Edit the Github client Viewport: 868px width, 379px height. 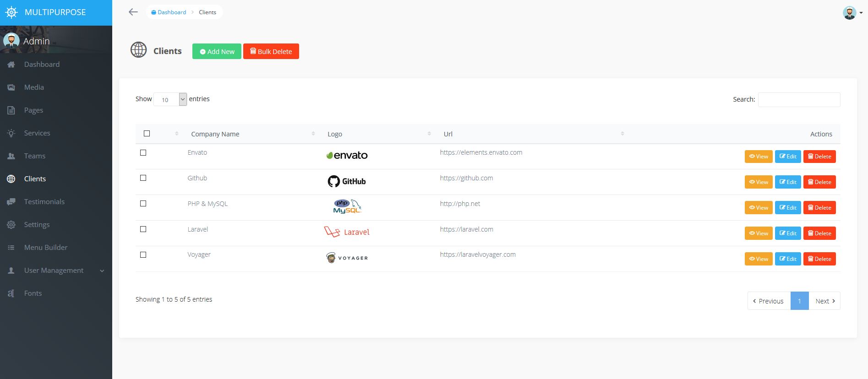click(788, 182)
